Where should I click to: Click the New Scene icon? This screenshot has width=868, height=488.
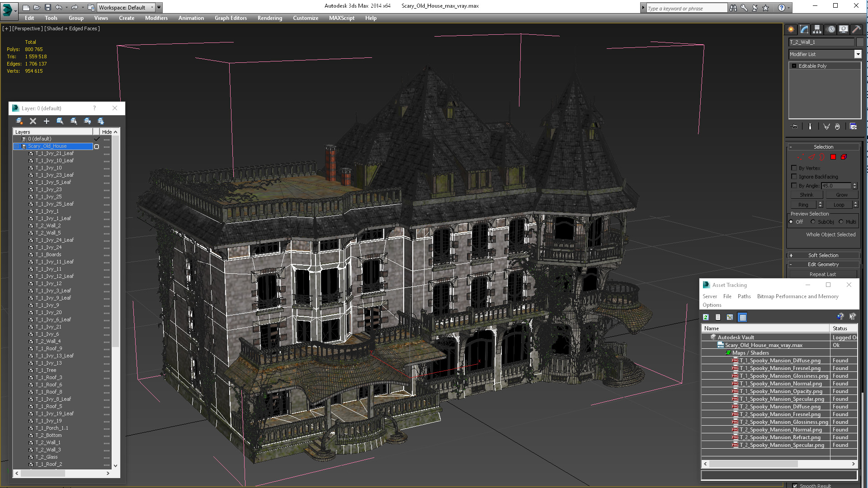click(26, 7)
